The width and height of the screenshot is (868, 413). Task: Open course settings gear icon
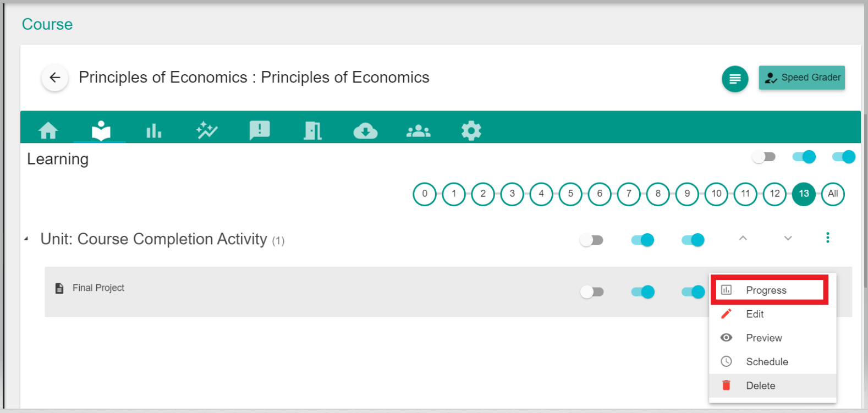[471, 130]
